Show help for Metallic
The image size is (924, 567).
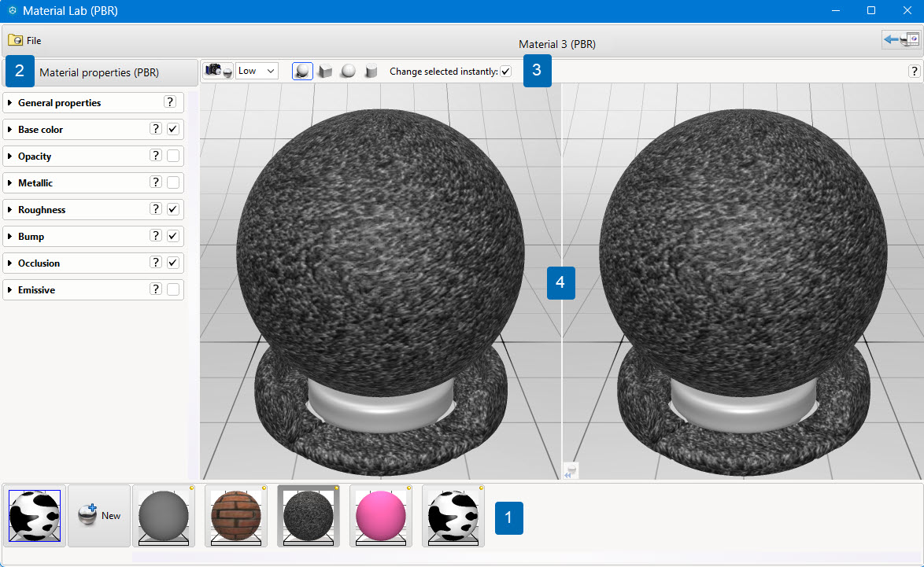[156, 182]
